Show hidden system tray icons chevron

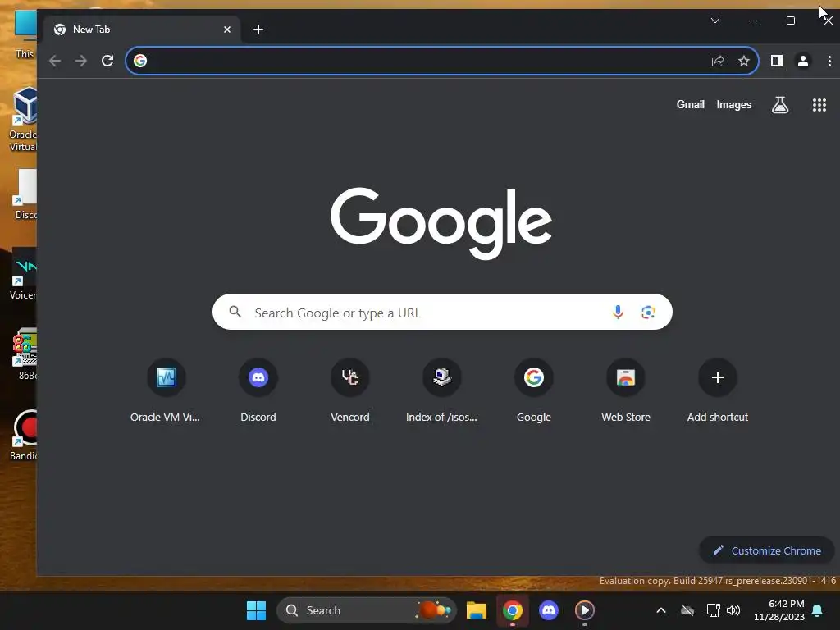pyautogui.click(x=661, y=610)
